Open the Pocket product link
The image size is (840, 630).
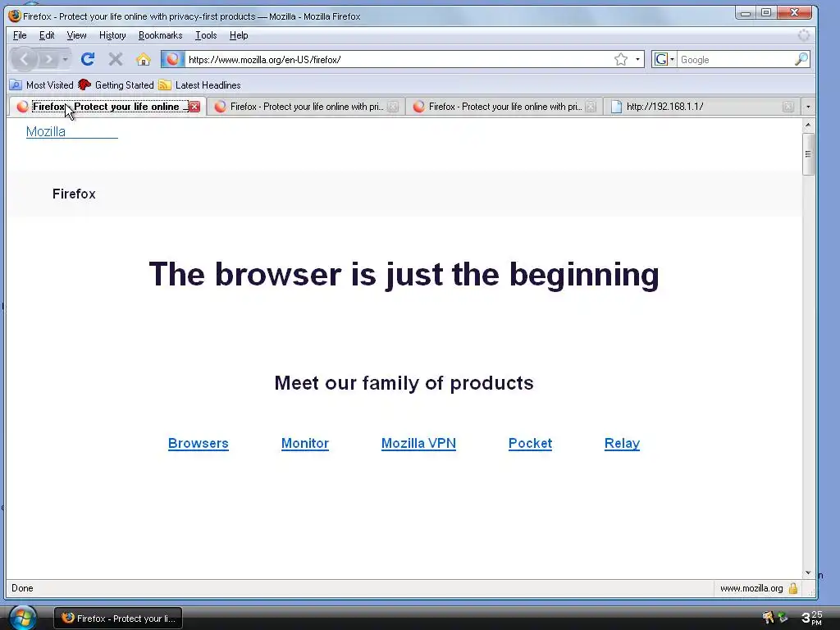[530, 444]
